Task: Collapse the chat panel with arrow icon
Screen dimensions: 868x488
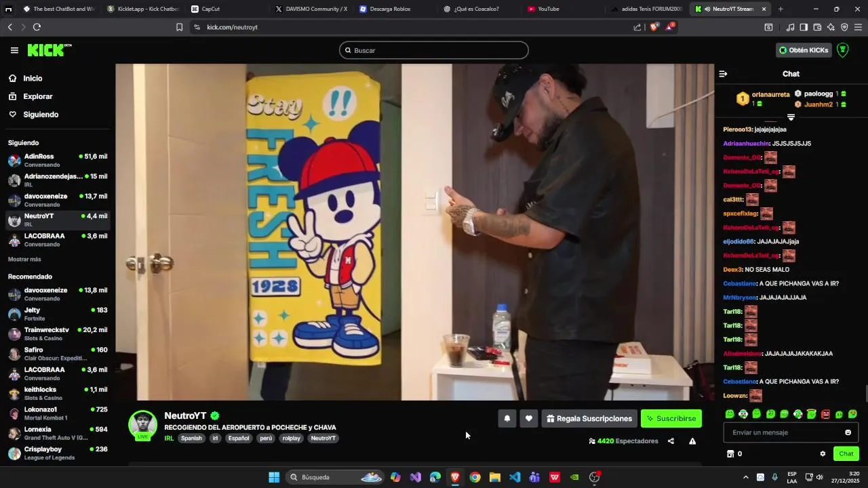Action: click(723, 74)
